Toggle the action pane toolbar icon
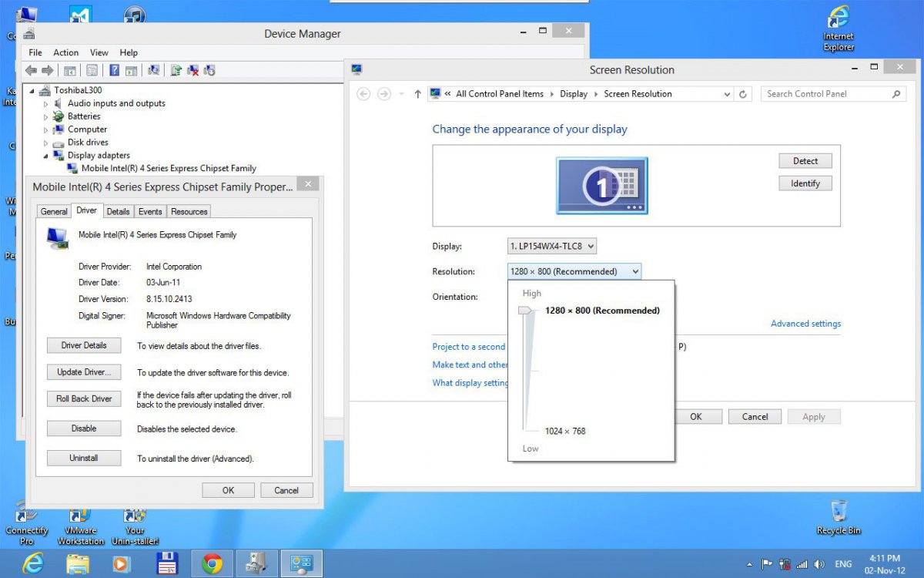924x578 pixels. (131, 70)
